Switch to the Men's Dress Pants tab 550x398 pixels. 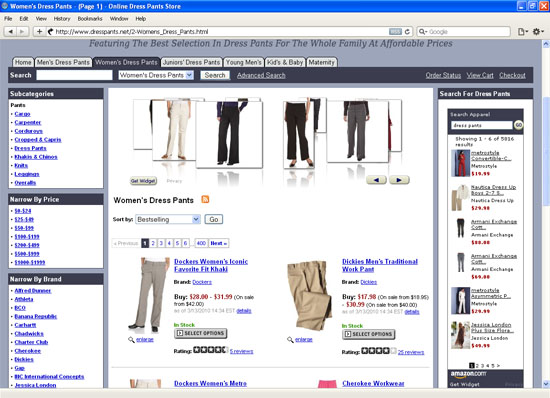pos(63,62)
